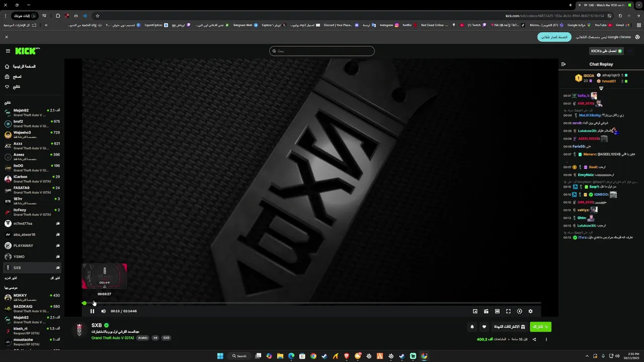
Task: Select offline channel PLAYAWAY
Action: (x=32, y=245)
